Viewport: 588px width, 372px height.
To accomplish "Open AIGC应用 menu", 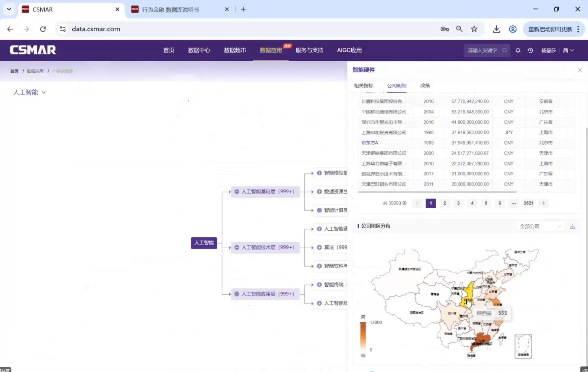I will pos(349,50).
